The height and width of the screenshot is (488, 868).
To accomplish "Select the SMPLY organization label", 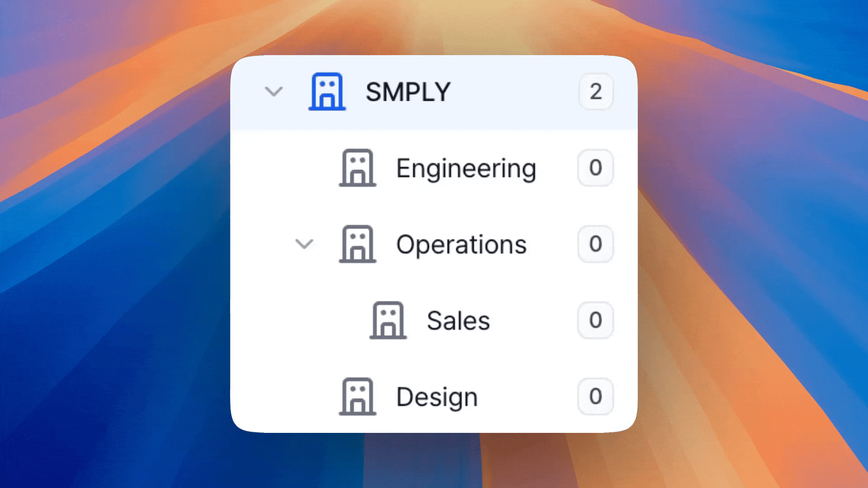I will coord(408,92).
